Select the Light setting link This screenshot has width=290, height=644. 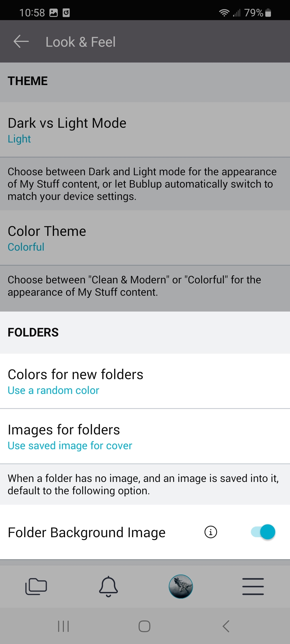(19, 139)
